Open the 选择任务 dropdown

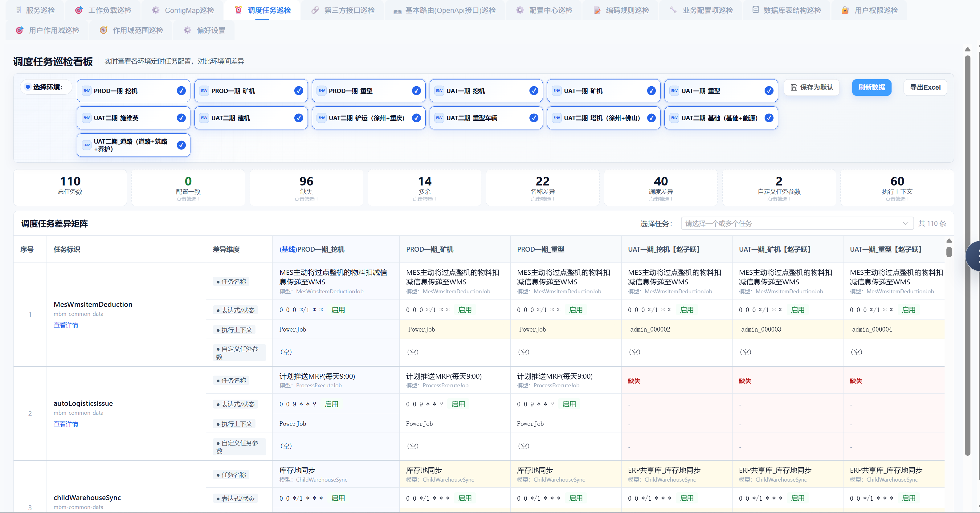797,224
